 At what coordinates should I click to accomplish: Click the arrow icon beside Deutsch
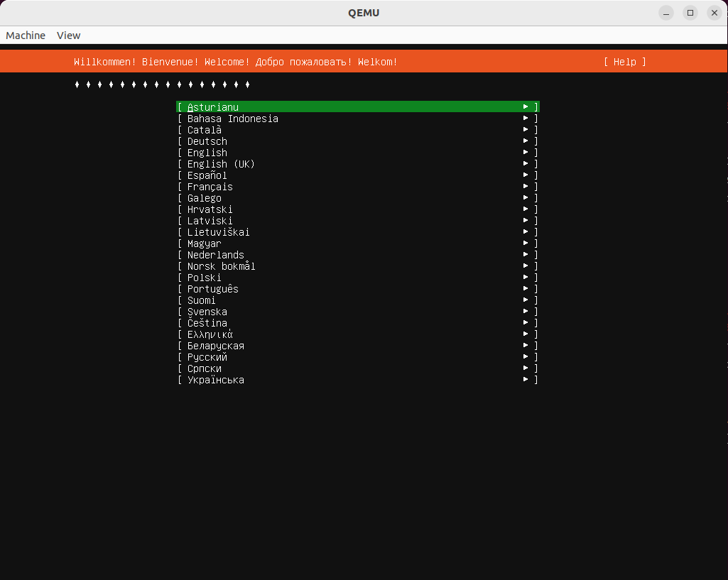(x=526, y=141)
